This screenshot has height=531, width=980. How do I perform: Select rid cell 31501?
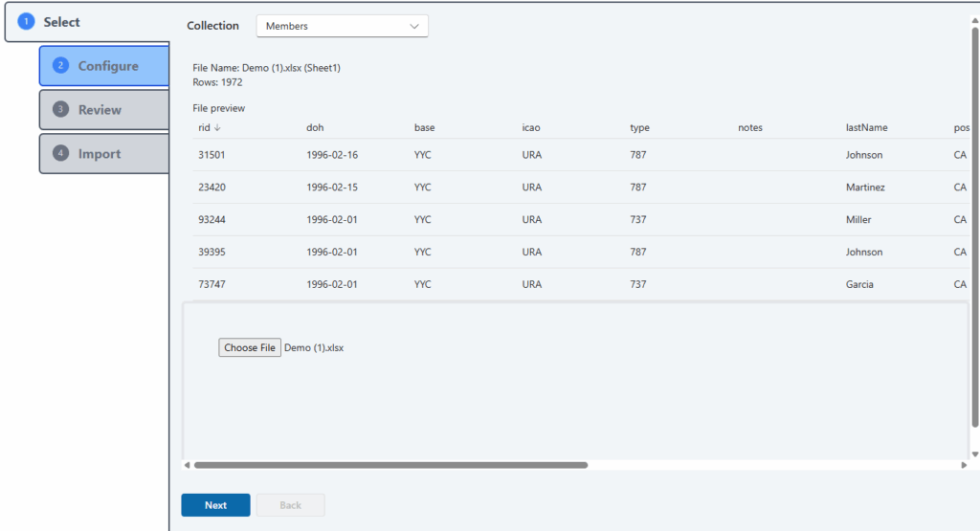coord(212,155)
